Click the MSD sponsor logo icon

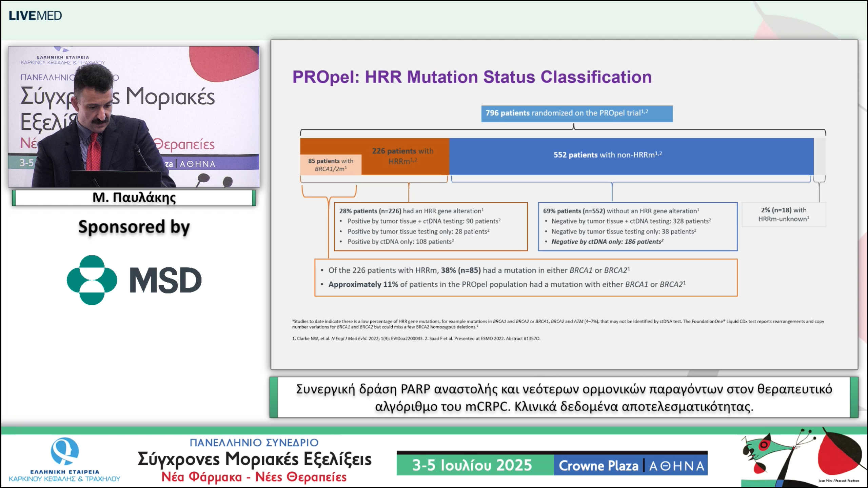[92, 280]
